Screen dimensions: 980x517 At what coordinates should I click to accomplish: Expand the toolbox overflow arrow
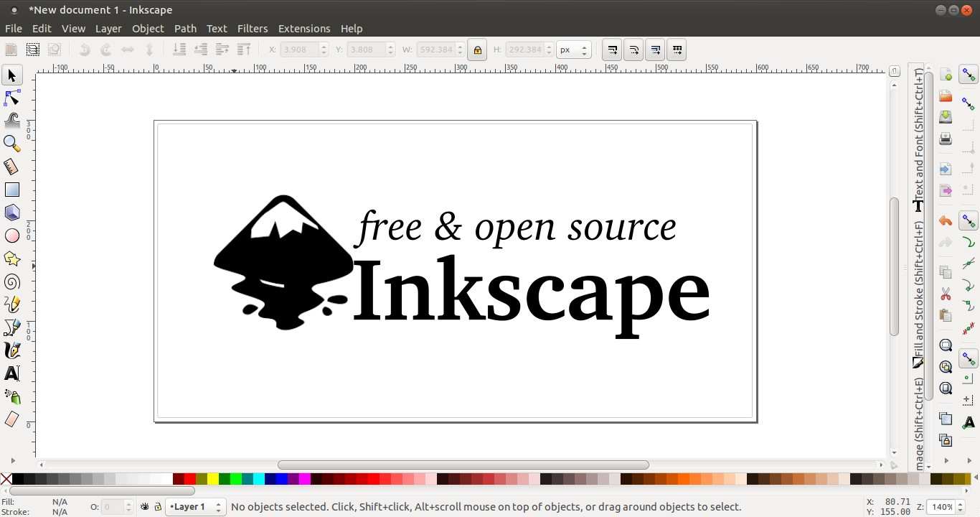[12, 460]
